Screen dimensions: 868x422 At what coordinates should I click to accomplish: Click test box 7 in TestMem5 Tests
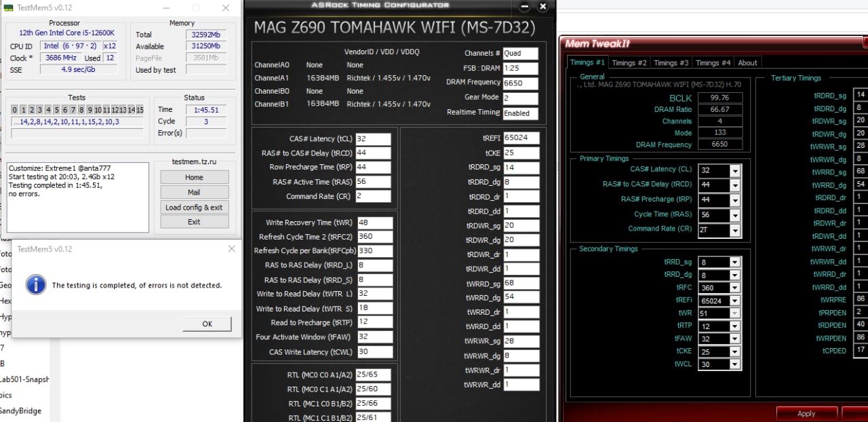(73, 110)
